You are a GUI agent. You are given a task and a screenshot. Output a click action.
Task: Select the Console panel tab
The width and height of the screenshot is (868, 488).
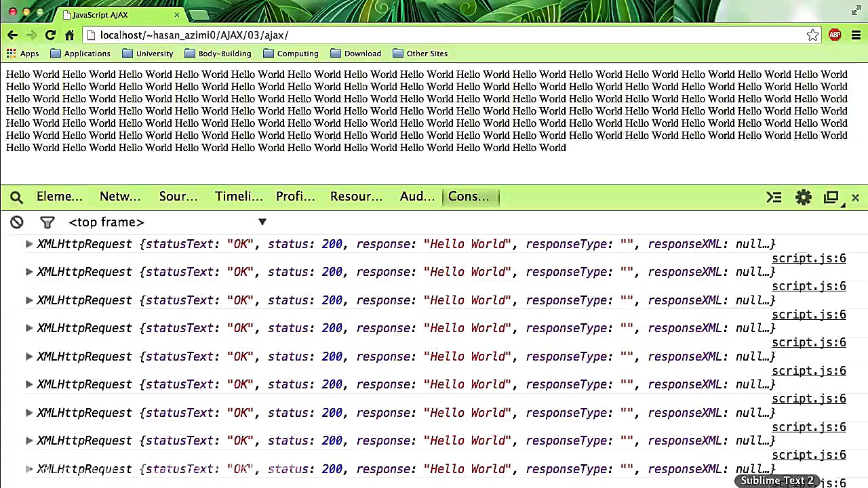pyautogui.click(x=469, y=197)
